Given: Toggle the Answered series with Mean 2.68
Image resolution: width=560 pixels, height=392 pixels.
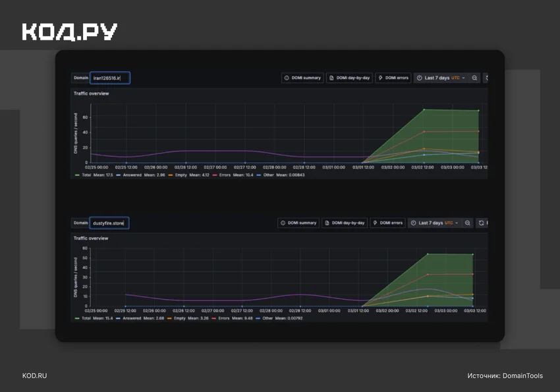Looking at the screenshot, I should (140, 318).
